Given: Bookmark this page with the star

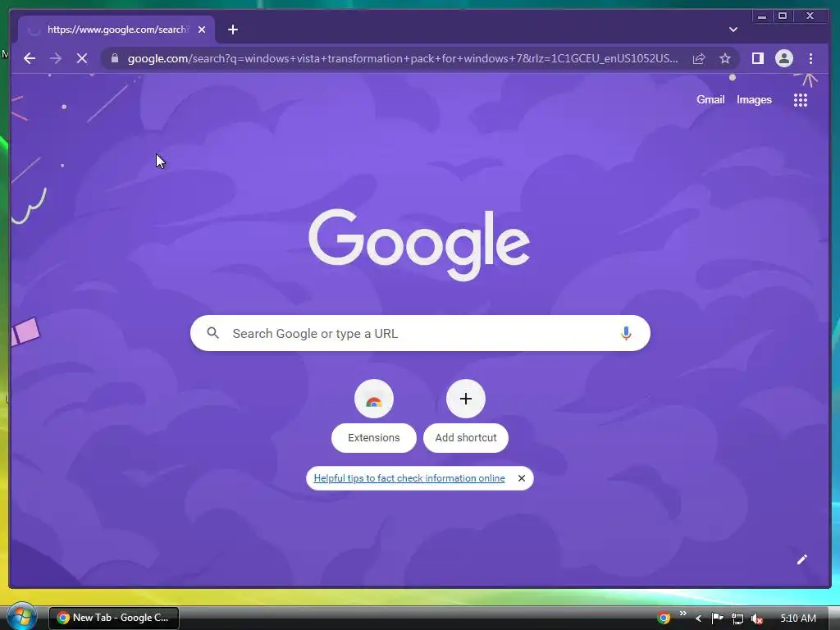Looking at the screenshot, I should coord(725,58).
